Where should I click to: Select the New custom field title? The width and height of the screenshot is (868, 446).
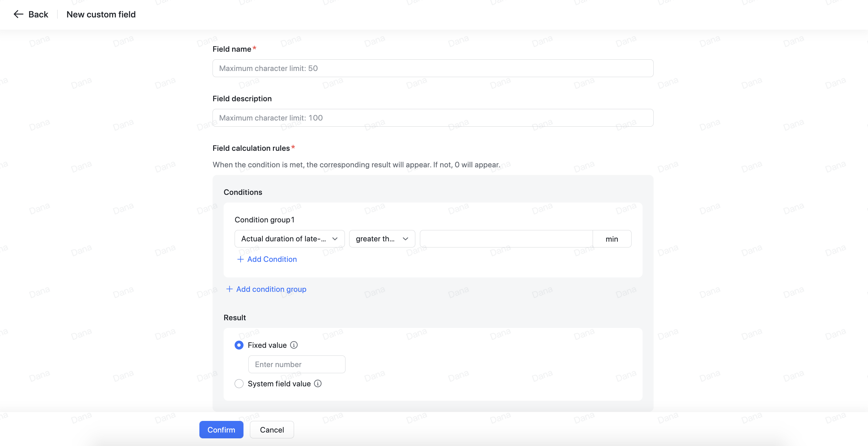click(x=101, y=14)
